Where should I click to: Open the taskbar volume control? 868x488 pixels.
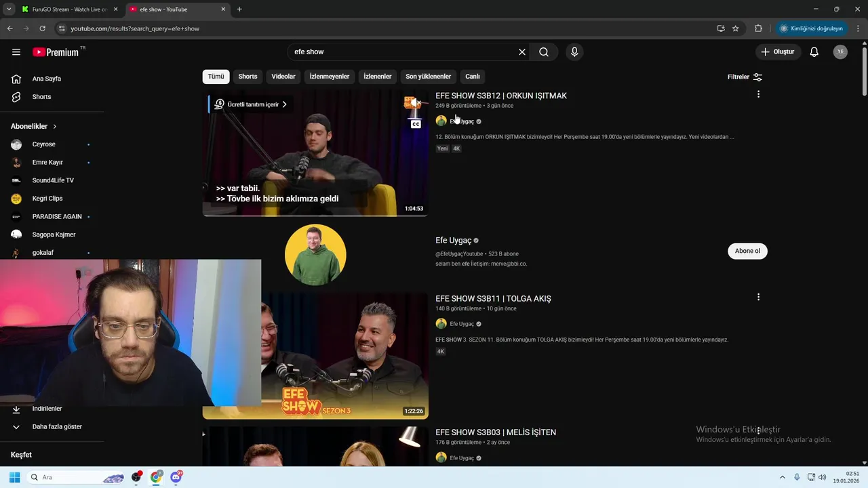[x=823, y=477]
